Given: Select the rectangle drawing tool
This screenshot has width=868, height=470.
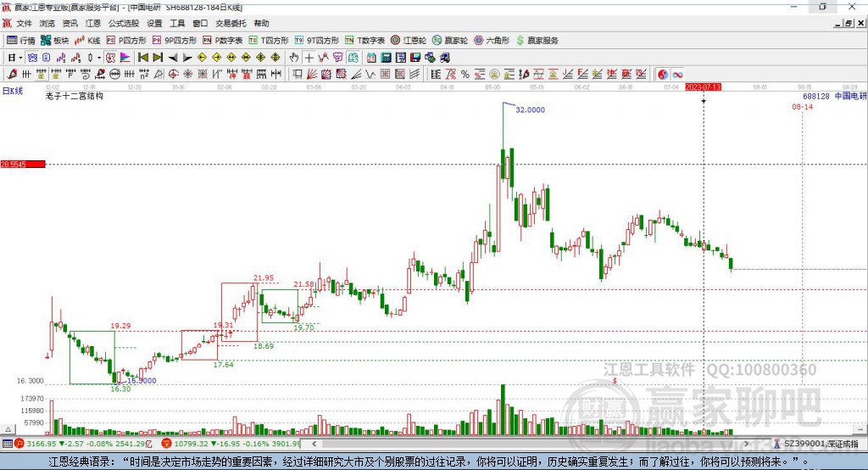Looking at the screenshot, I should (296, 75).
